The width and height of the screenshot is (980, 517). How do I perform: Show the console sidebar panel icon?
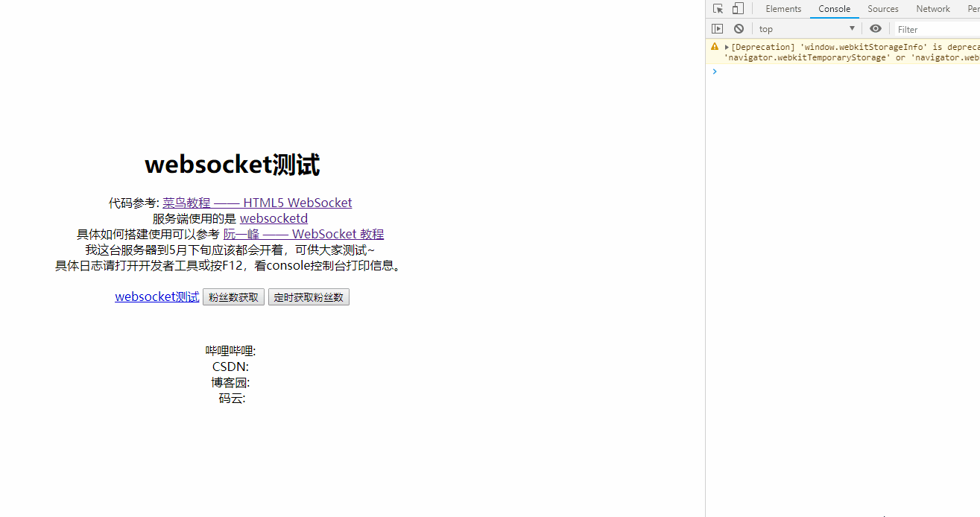click(717, 29)
